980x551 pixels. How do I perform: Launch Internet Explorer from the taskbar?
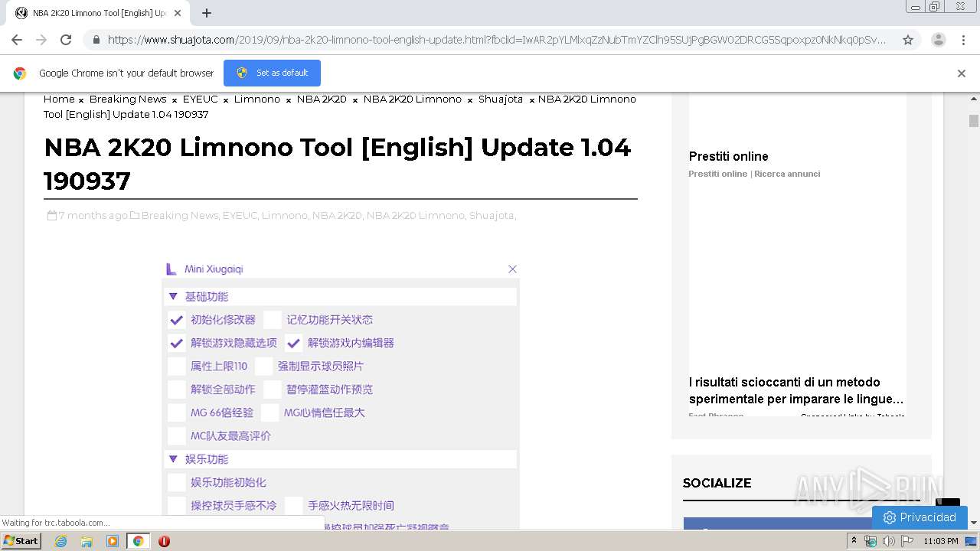[60, 541]
